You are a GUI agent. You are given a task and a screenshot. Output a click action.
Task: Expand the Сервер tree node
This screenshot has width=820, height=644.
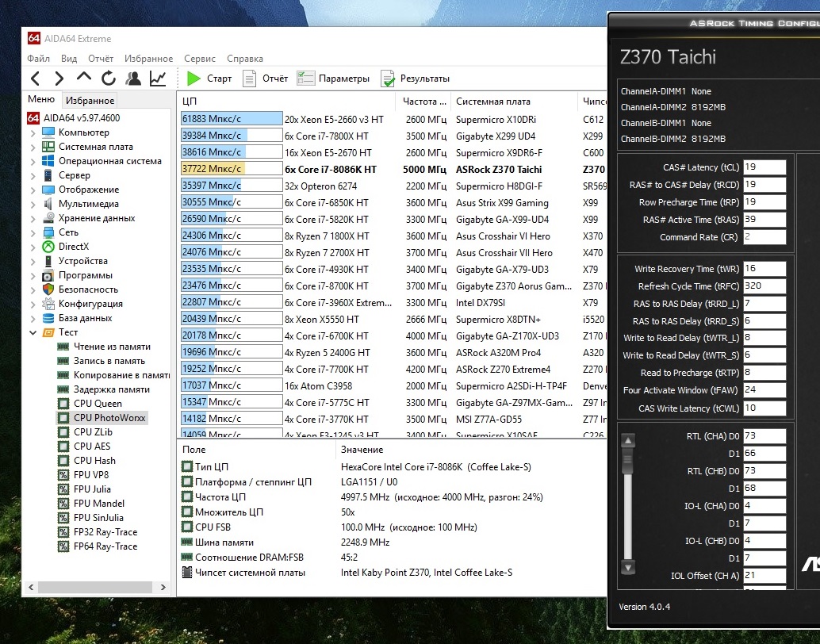33,176
